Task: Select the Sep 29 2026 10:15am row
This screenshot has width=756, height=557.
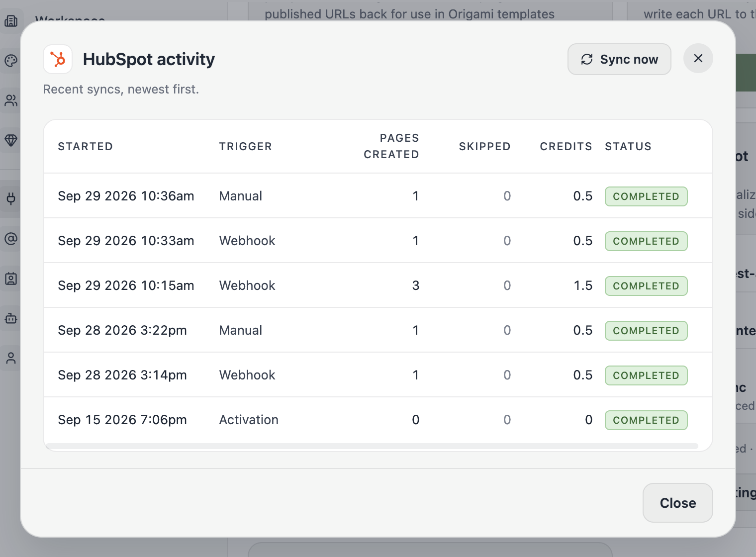Action: [378, 285]
